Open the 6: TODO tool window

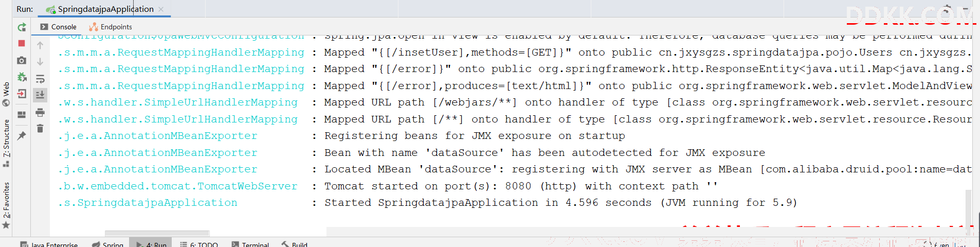pyautogui.click(x=199, y=244)
